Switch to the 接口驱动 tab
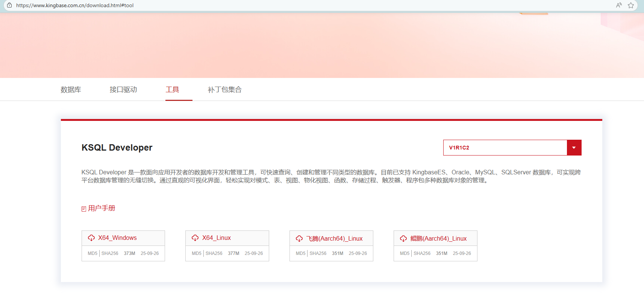 pyautogui.click(x=123, y=90)
